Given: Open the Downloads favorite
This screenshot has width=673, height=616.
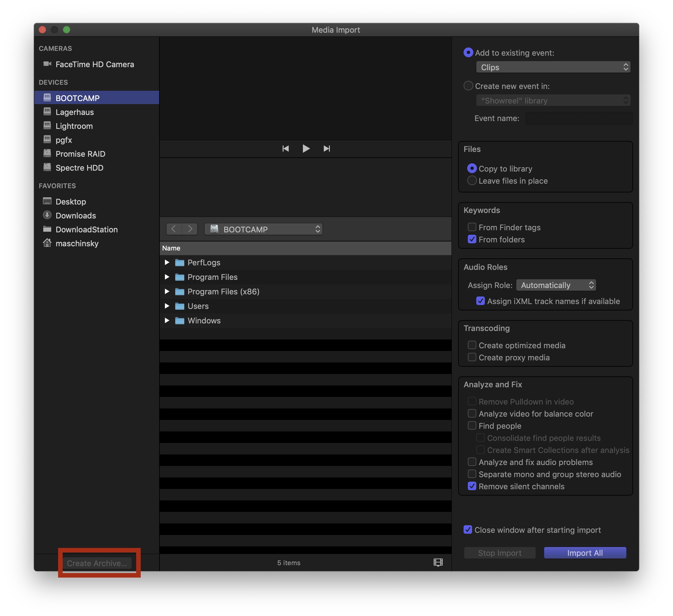Looking at the screenshot, I should tap(76, 215).
